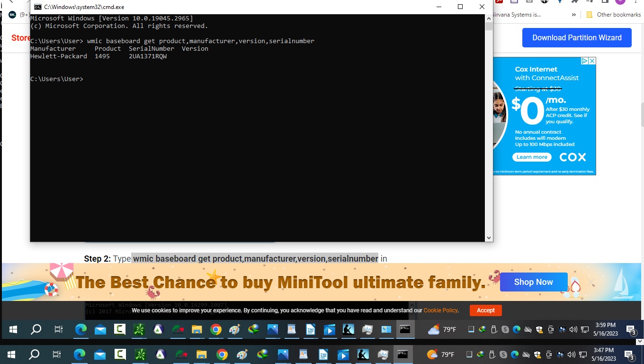Open the Other bookmarks folder

[614, 15]
